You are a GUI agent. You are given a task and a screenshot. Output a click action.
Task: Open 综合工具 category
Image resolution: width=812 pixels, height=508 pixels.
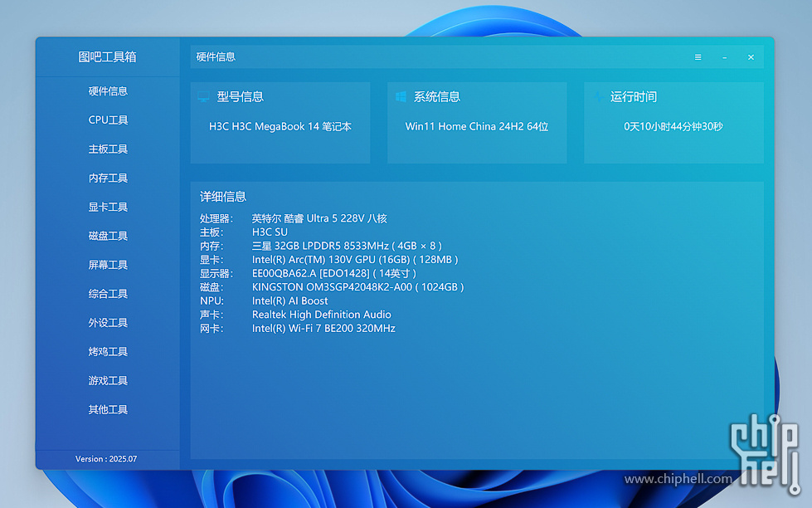(108, 294)
